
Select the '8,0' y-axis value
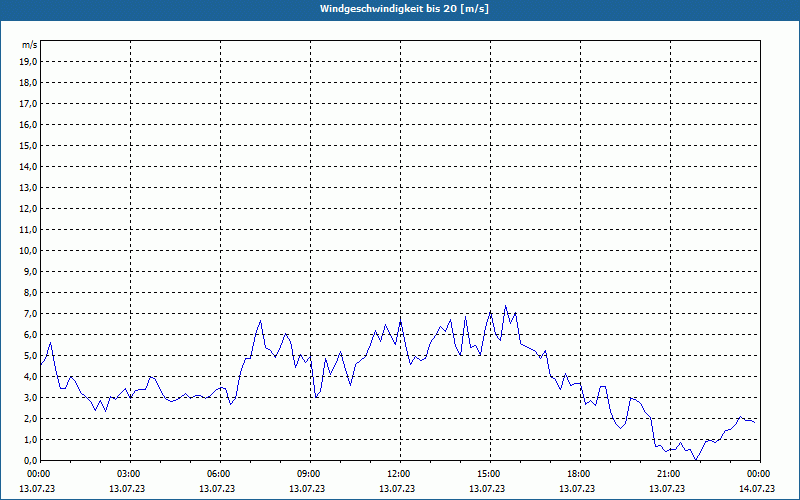tap(30, 292)
